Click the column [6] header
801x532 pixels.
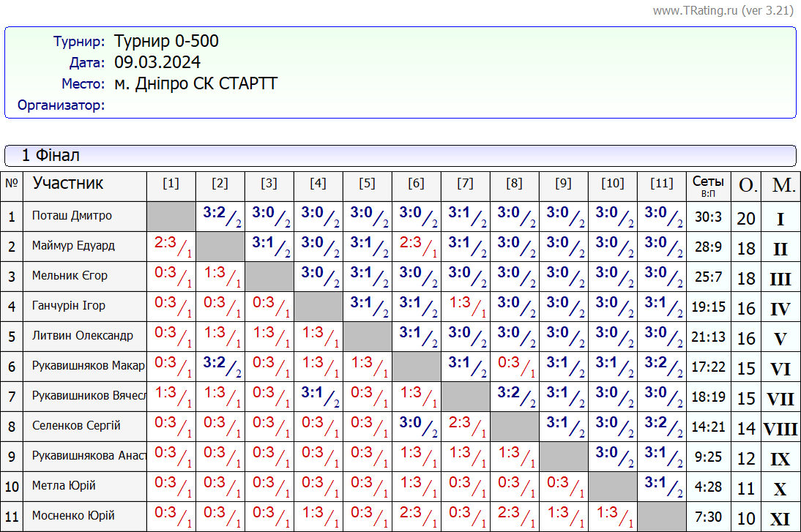point(416,184)
